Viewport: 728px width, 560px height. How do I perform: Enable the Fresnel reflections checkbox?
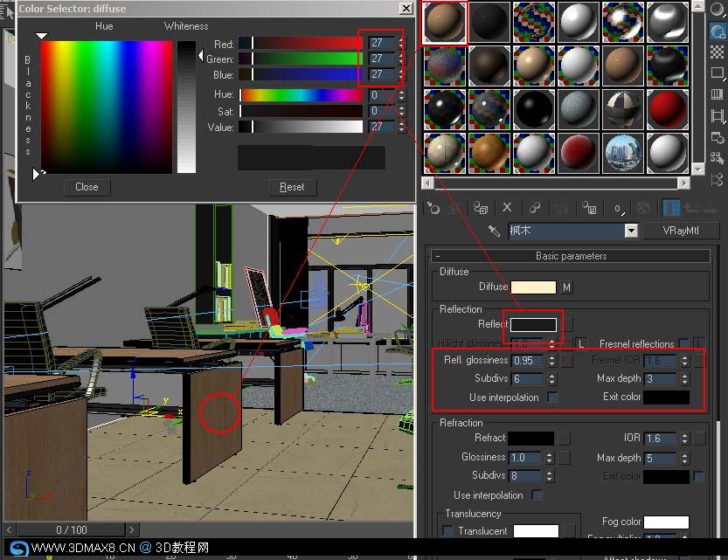pos(683,344)
